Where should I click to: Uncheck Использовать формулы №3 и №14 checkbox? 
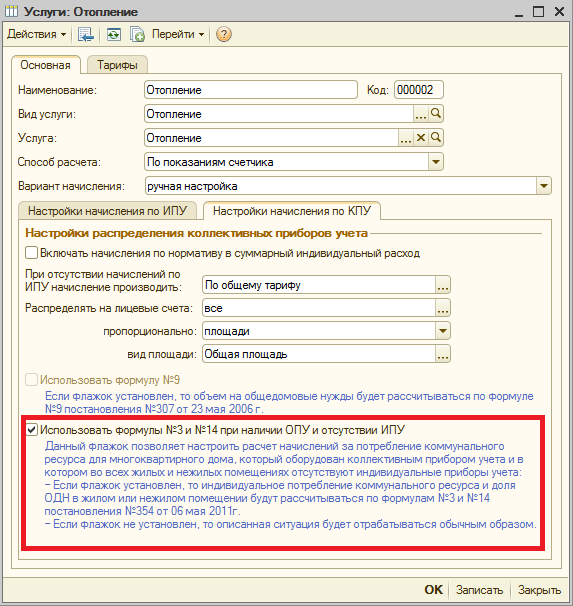coord(31,430)
